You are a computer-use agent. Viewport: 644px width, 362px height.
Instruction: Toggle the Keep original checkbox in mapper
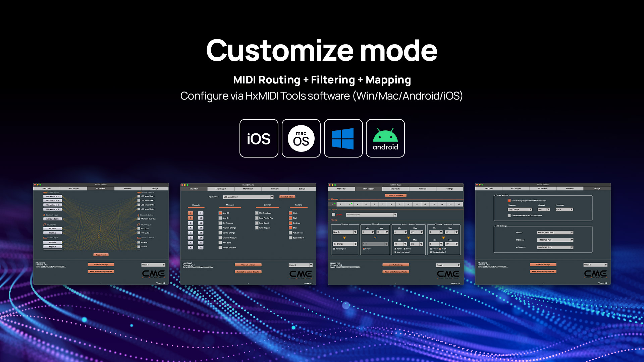tap(334, 249)
